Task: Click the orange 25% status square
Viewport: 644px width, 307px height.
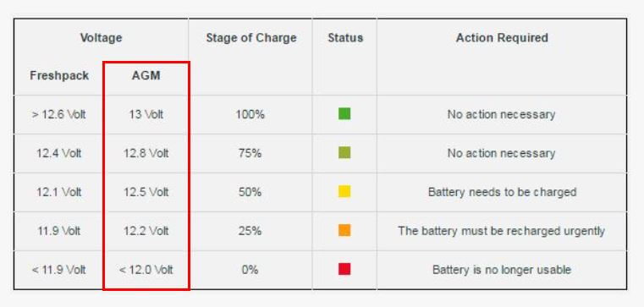Action: (x=344, y=230)
